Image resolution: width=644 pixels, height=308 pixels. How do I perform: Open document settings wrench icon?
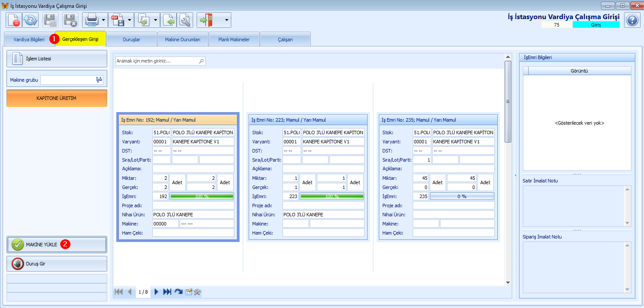click(x=185, y=20)
